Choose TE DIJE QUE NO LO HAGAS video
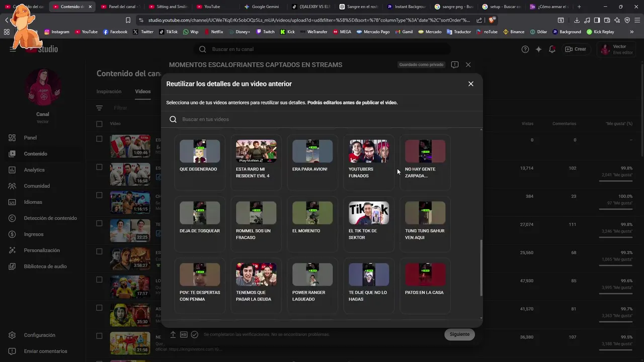This screenshot has height=362, width=644. pyautogui.click(x=369, y=286)
